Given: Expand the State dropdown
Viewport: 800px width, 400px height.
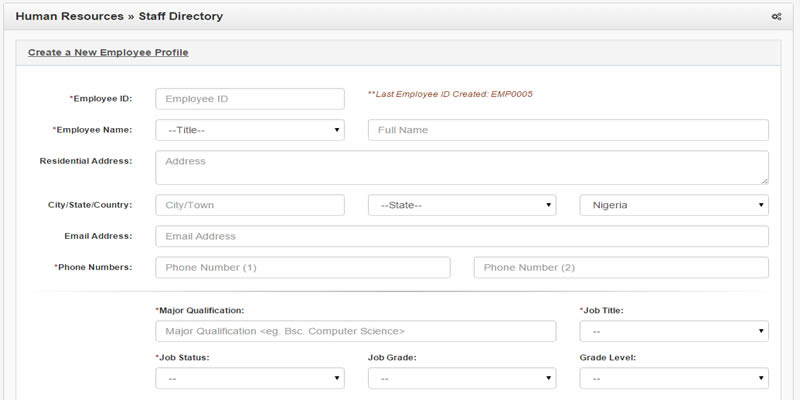Looking at the screenshot, I should [x=462, y=205].
